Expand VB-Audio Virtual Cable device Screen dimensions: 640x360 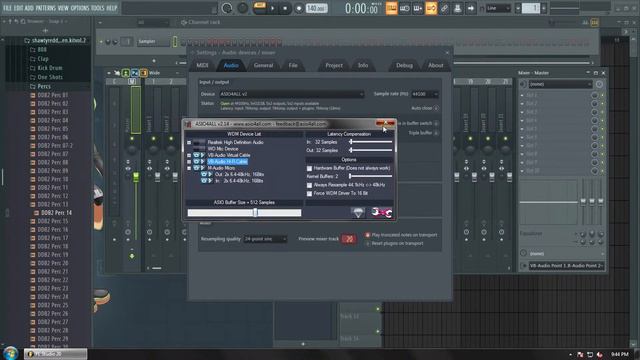(x=189, y=156)
